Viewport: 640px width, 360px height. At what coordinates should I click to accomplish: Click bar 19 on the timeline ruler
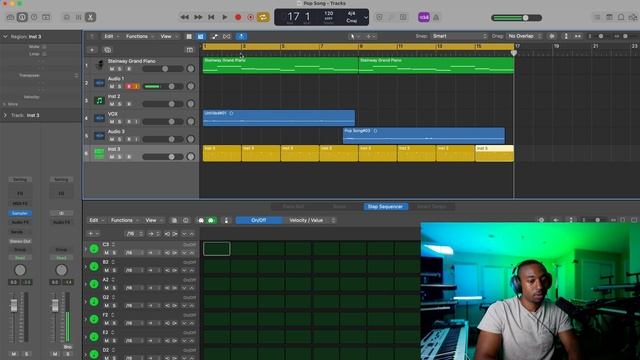pyautogui.click(x=557, y=47)
